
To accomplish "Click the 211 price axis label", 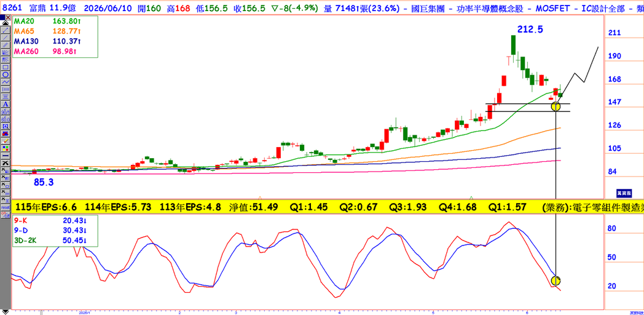I will click(x=614, y=33).
